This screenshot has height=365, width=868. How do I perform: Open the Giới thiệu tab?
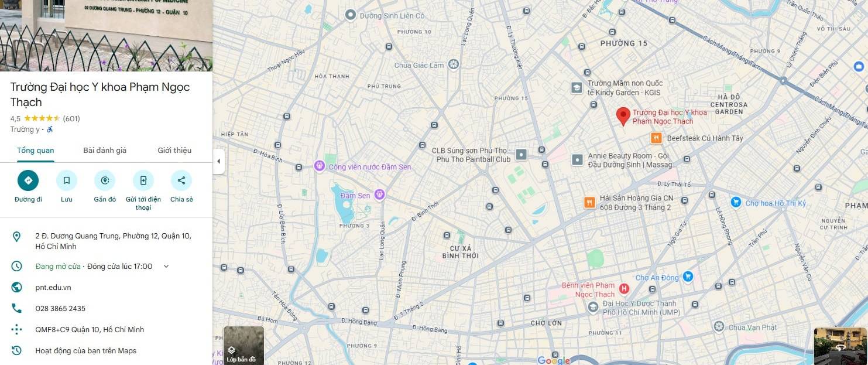click(x=174, y=151)
